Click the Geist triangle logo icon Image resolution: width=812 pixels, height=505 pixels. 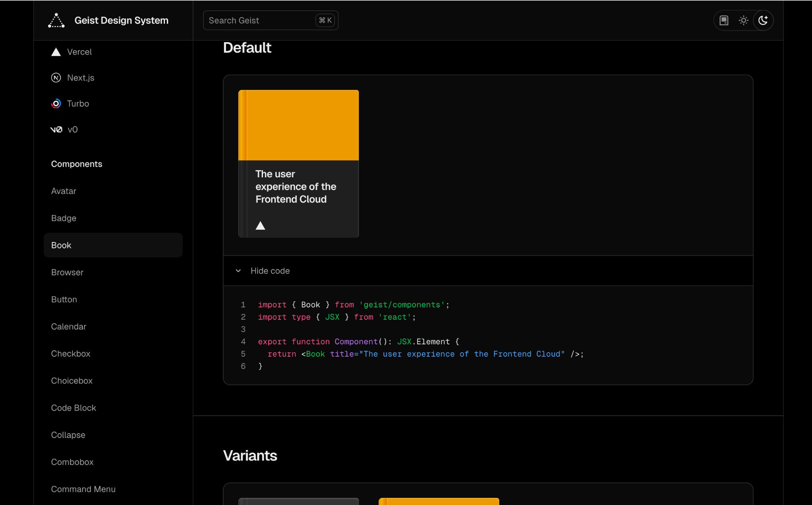click(x=56, y=21)
